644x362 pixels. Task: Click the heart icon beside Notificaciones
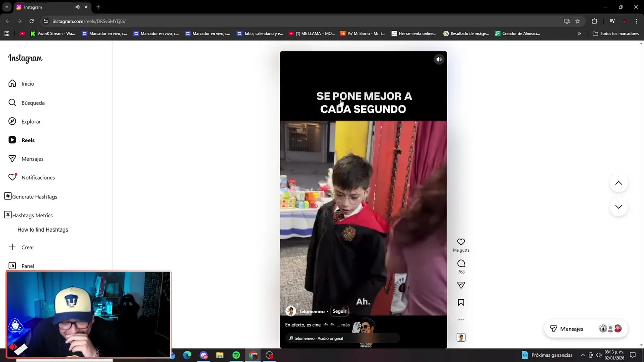click(12, 177)
